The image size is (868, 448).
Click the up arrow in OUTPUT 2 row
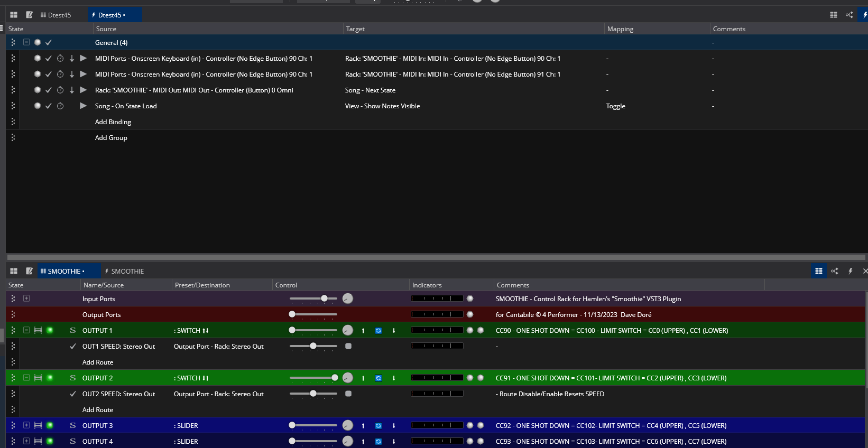(x=363, y=378)
